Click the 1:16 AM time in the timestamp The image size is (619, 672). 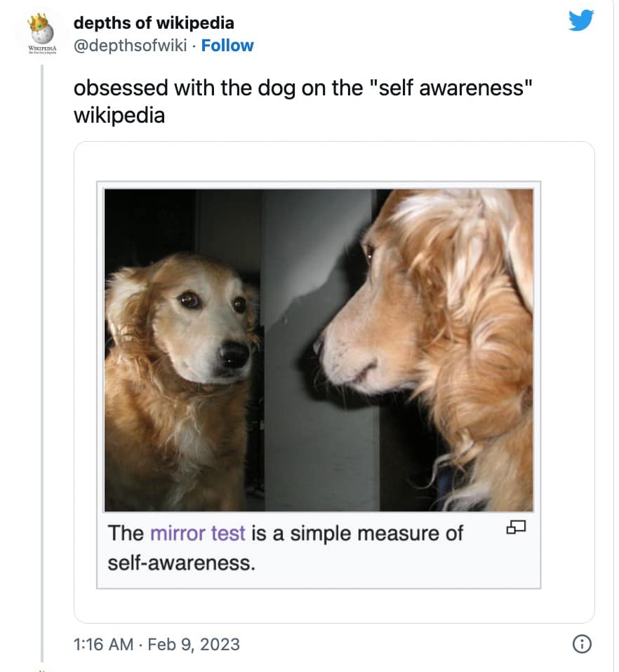103,644
